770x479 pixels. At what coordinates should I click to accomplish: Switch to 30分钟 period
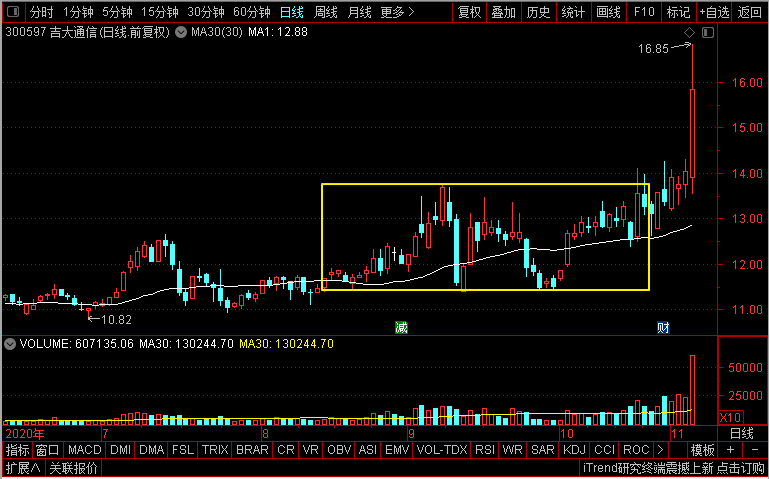[x=205, y=12]
